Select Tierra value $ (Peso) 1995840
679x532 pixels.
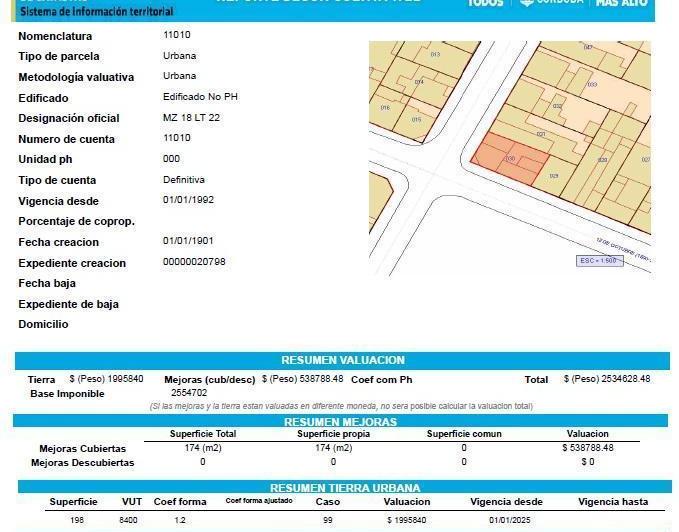tap(106, 379)
